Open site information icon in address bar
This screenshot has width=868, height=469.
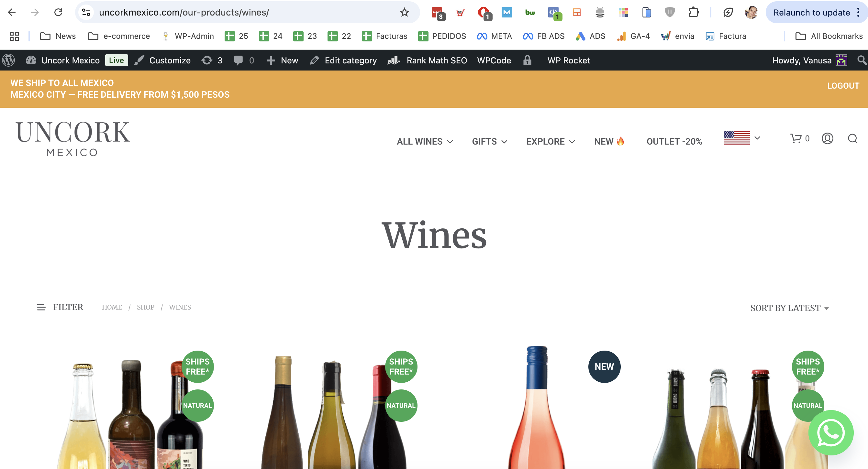(x=86, y=13)
